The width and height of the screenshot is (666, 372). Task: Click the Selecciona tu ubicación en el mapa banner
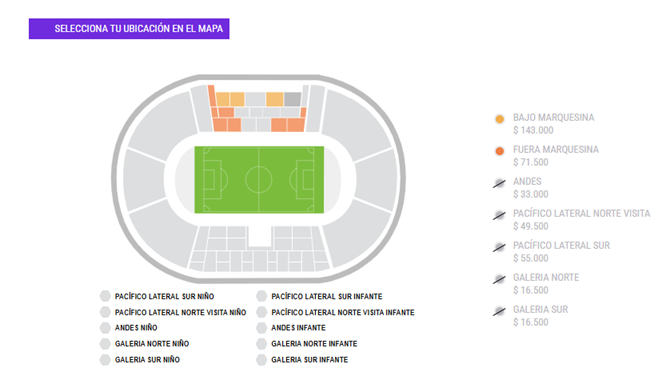click(x=129, y=28)
